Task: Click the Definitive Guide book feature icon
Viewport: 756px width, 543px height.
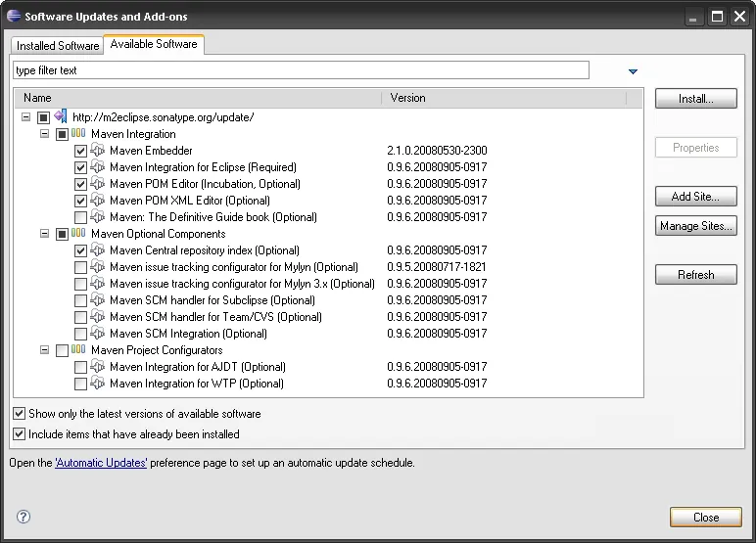Action: point(97,216)
